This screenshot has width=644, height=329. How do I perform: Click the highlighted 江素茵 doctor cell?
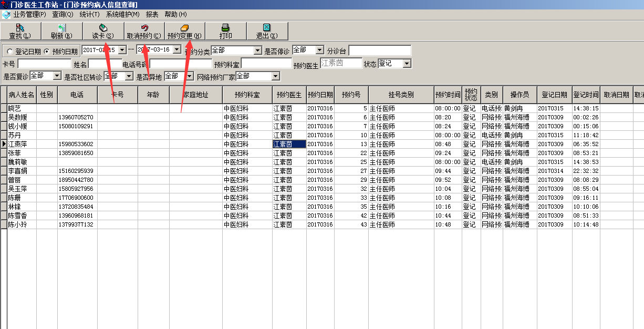pyautogui.click(x=289, y=144)
